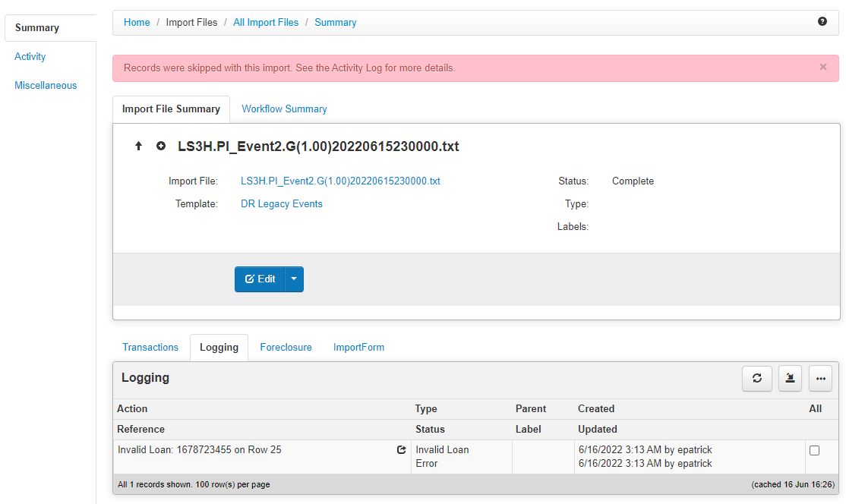Sort by the Label column header
The image size is (846, 504).
coord(529,429)
